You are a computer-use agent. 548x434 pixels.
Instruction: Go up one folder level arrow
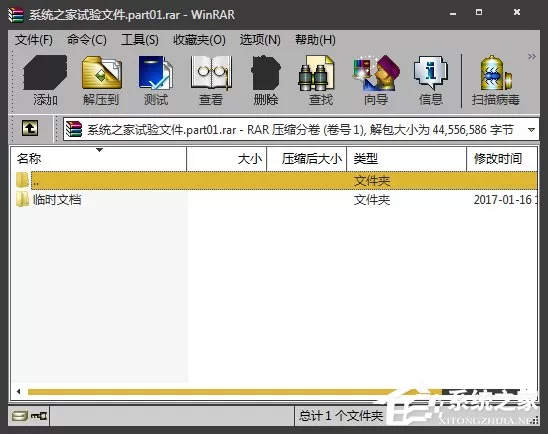tap(30, 128)
